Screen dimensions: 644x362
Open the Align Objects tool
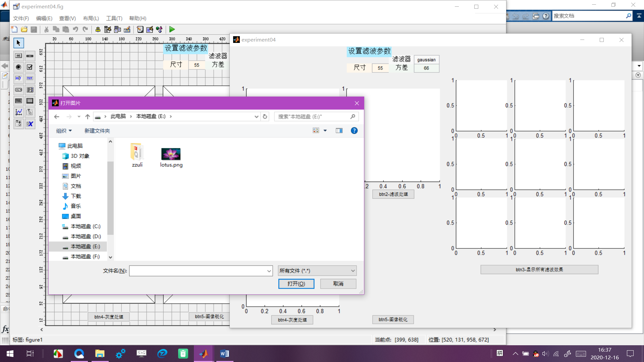(98, 29)
